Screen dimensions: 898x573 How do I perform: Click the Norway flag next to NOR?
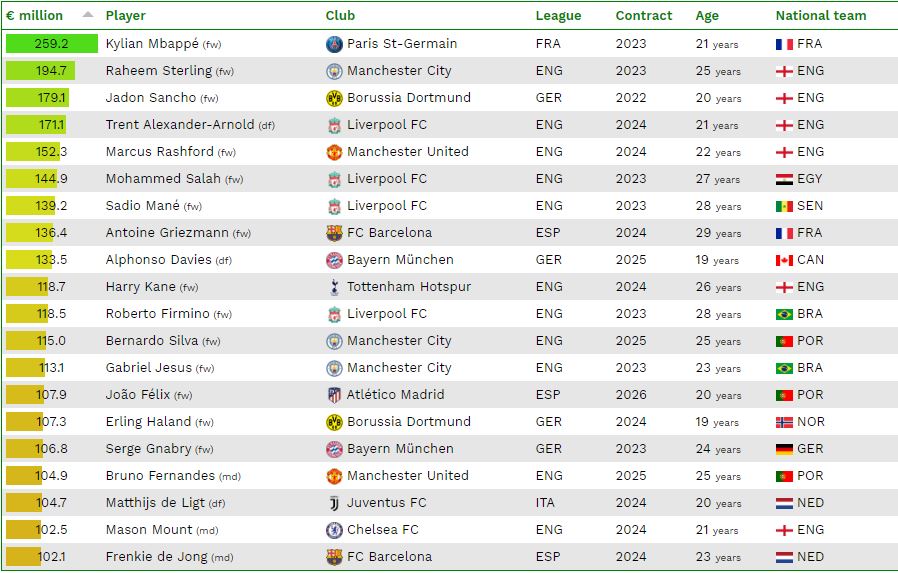point(784,422)
